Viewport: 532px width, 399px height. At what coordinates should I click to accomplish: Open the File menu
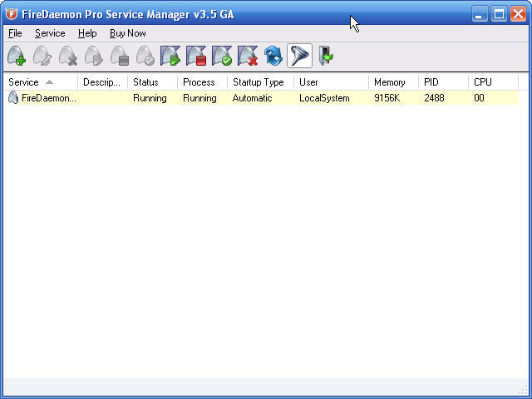tap(15, 33)
